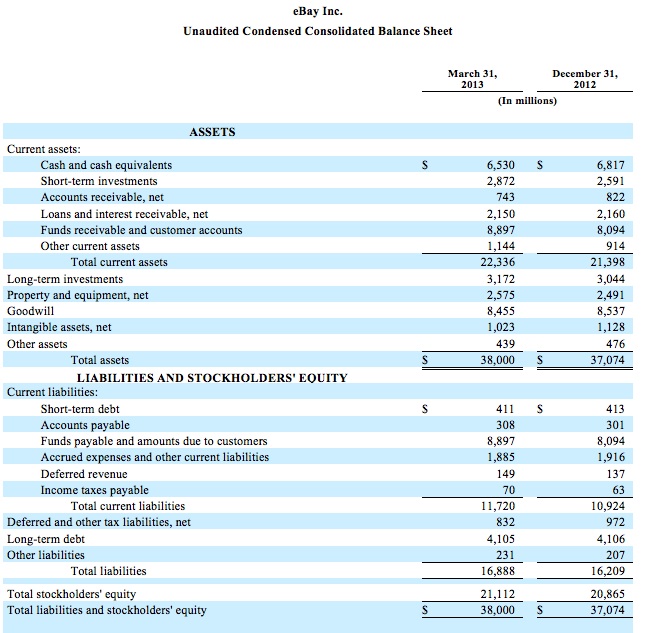
Task: Select the 'Total liabilities' label
Action: [109, 571]
